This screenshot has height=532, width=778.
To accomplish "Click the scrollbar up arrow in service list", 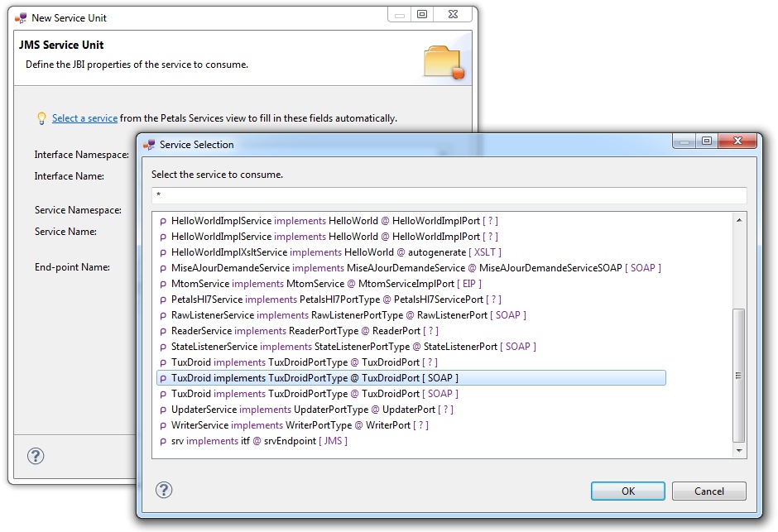I will [740, 220].
